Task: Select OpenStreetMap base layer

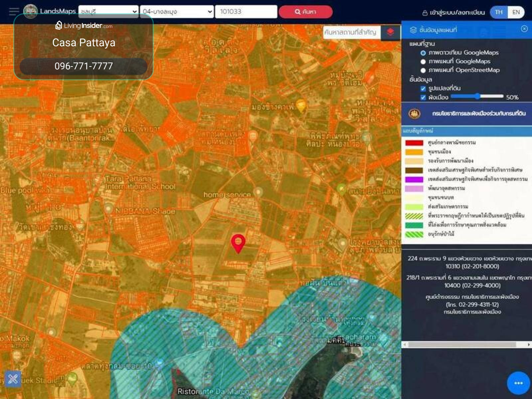Action: pos(423,70)
